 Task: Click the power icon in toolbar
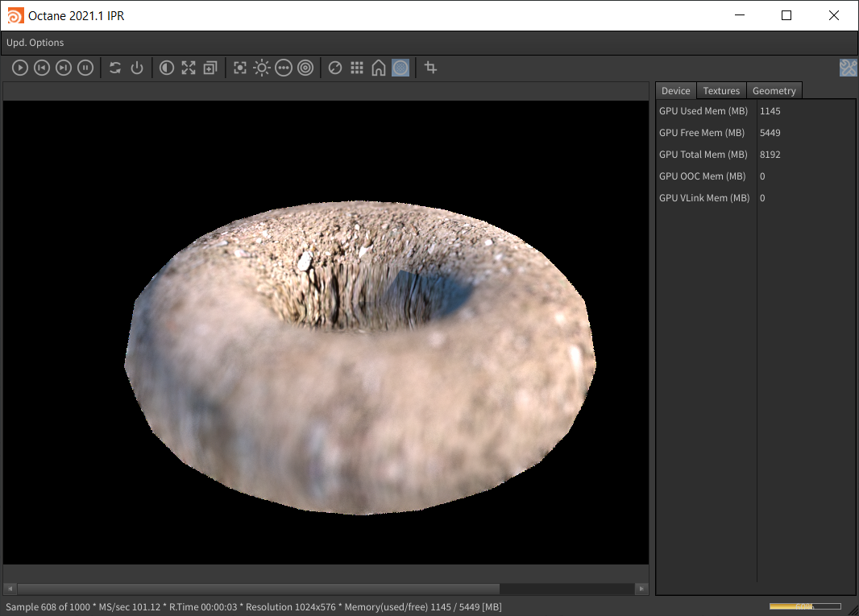(137, 68)
